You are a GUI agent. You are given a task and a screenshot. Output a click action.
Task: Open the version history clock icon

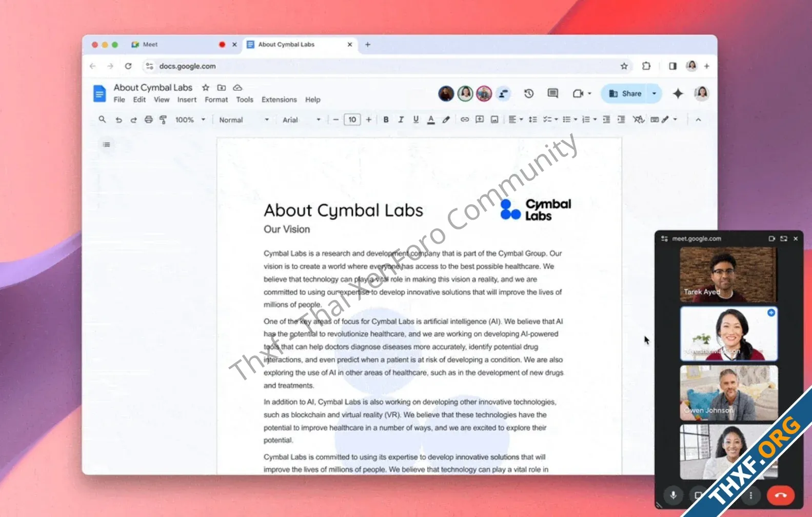(x=529, y=93)
